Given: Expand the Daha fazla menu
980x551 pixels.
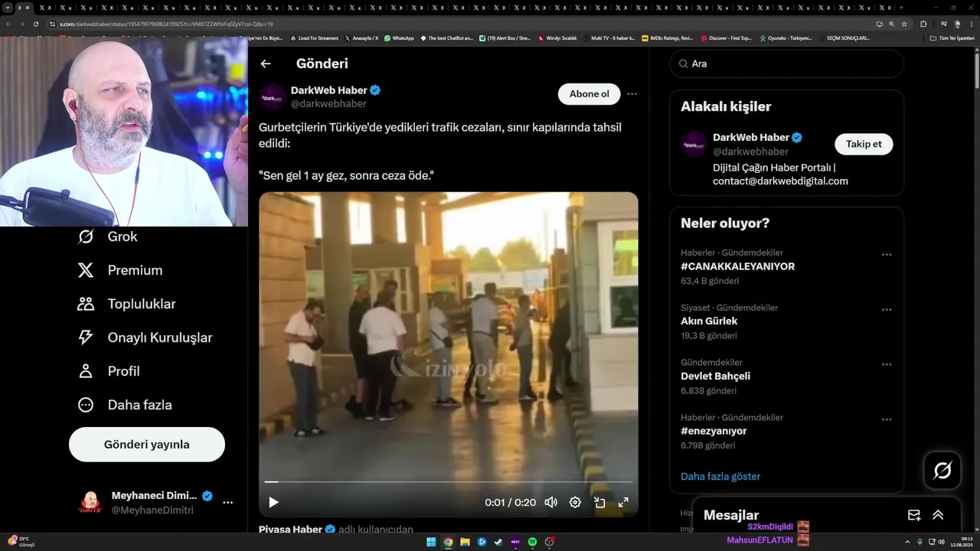Looking at the screenshot, I should pos(125,405).
